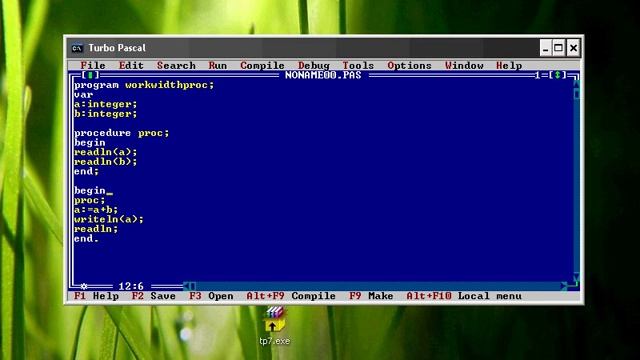Click the line 'a:integer;'
Viewport: 640px width, 360px height.
pyautogui.click(x=106, y=104)
